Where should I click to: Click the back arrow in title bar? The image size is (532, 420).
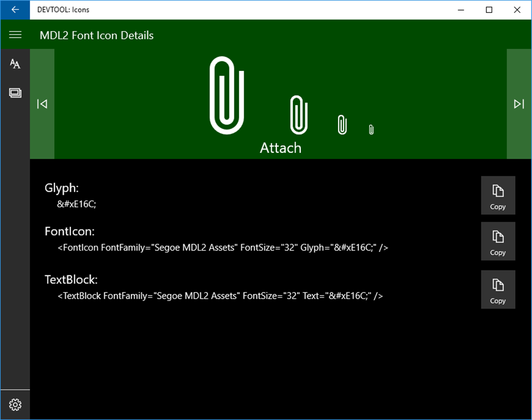pyautogui.click(x=15, y=10)
